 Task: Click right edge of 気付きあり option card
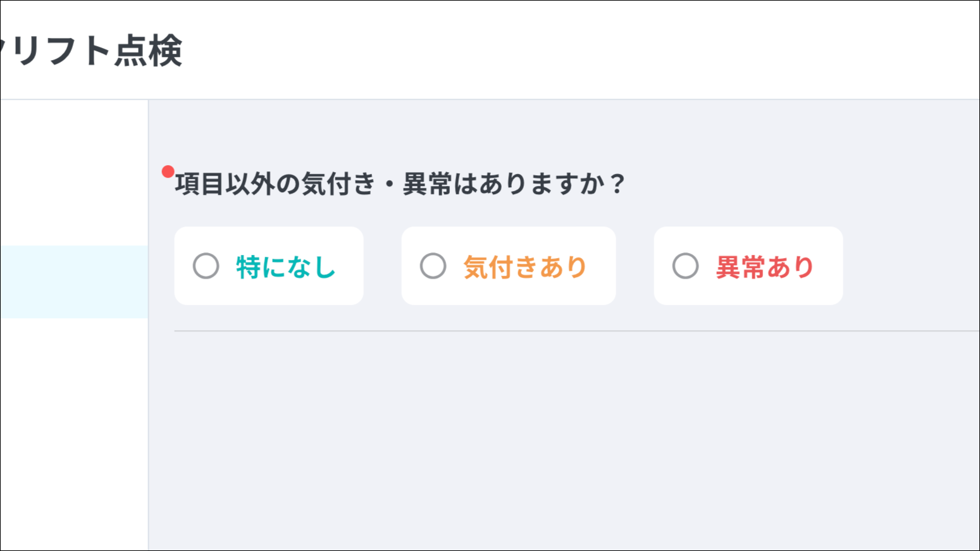click(606, 266)
